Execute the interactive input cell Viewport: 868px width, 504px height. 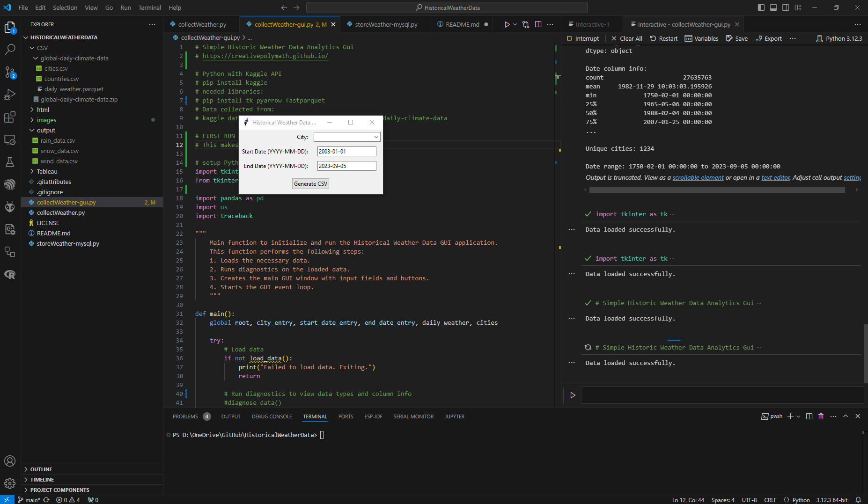point(573,395)
